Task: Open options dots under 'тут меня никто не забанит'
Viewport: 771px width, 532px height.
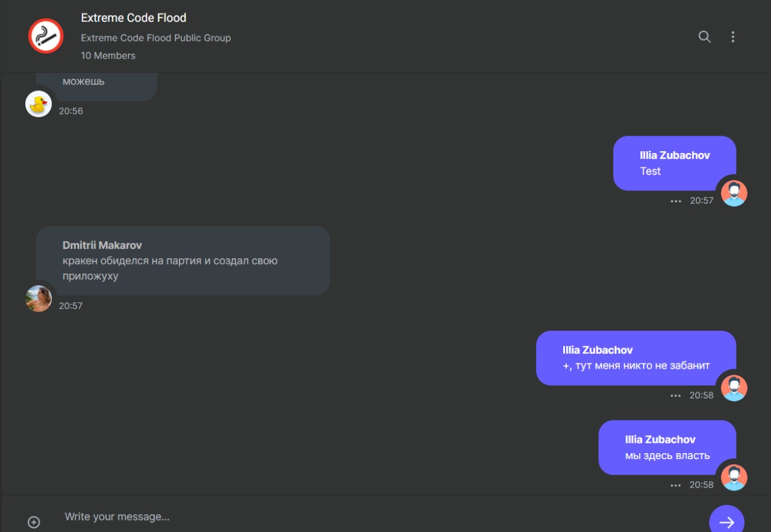Action: coord(676,396)
